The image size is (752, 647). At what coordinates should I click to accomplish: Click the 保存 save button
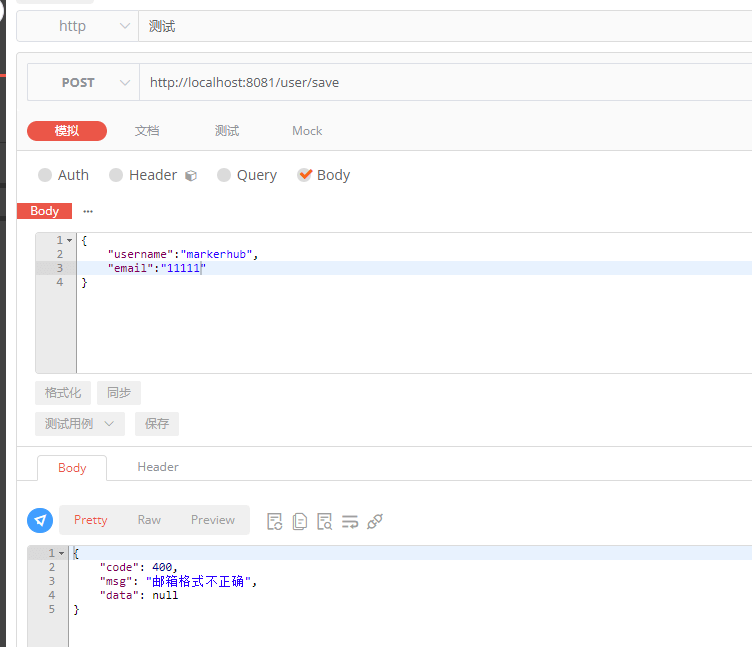pyautogui.click(x=157, y=424)
